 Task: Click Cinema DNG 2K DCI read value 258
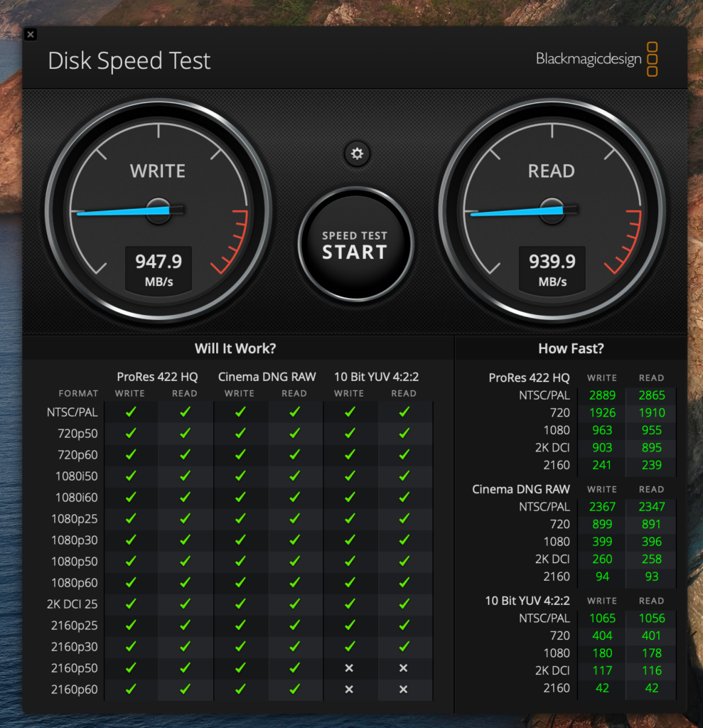(652, 559)
